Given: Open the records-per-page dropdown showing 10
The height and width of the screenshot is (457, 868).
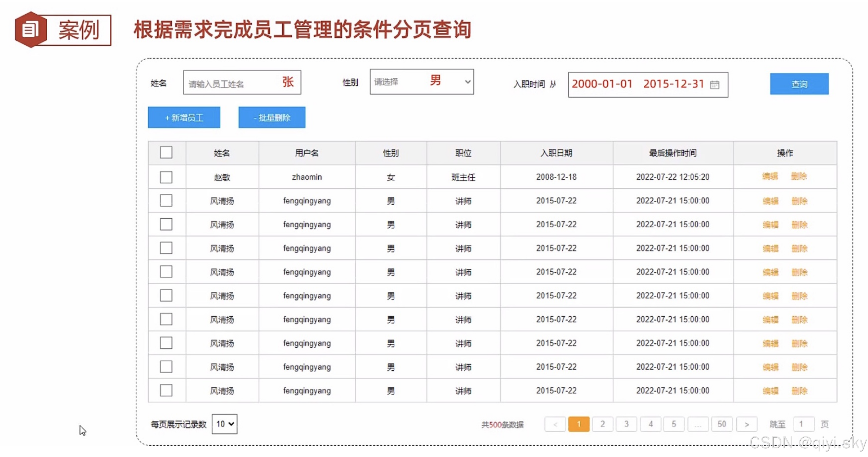Looking at the screenshot, I should [x=225, y=424].
